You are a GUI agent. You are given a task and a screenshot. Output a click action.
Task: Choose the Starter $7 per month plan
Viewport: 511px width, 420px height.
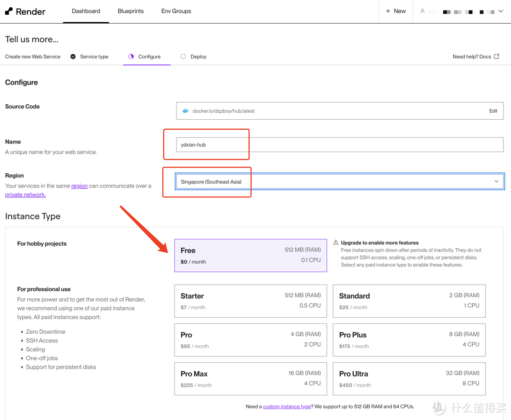pyautogui.click(x=250, y=301)
